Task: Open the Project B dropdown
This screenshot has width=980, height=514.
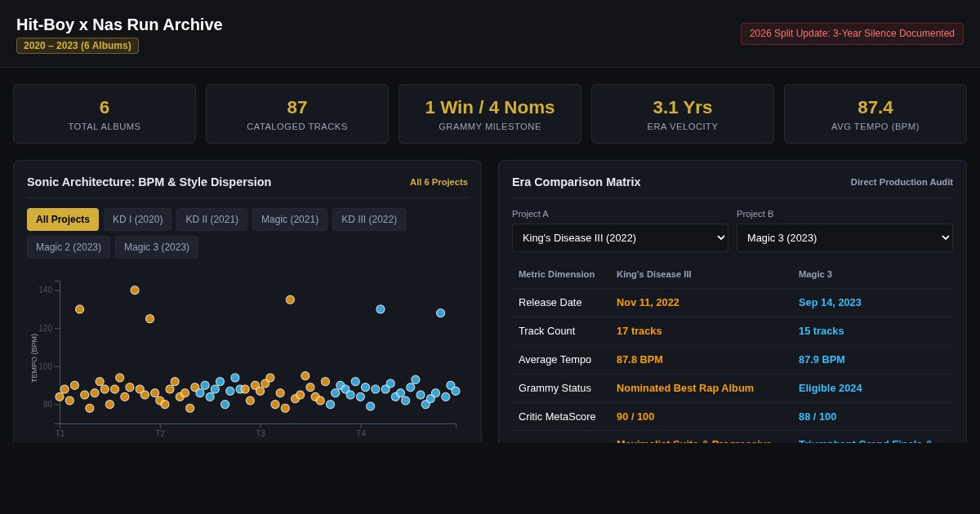Action: click(x=844, y=238)
